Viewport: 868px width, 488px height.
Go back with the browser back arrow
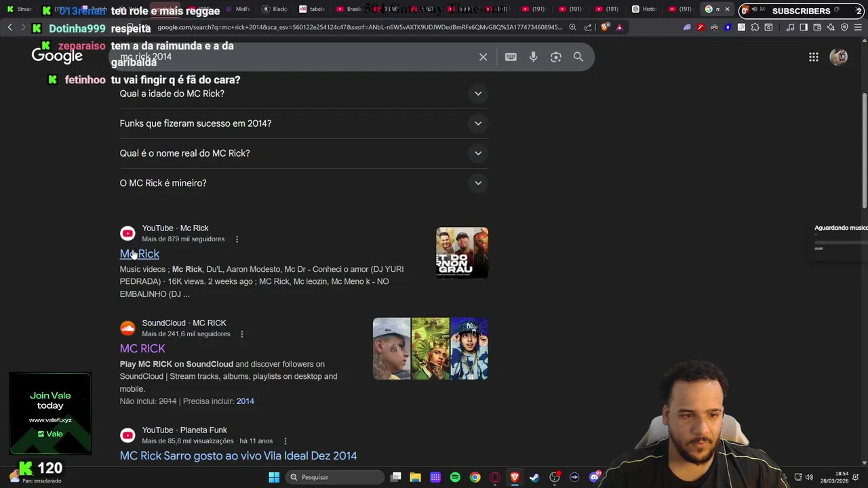point(10,27)
